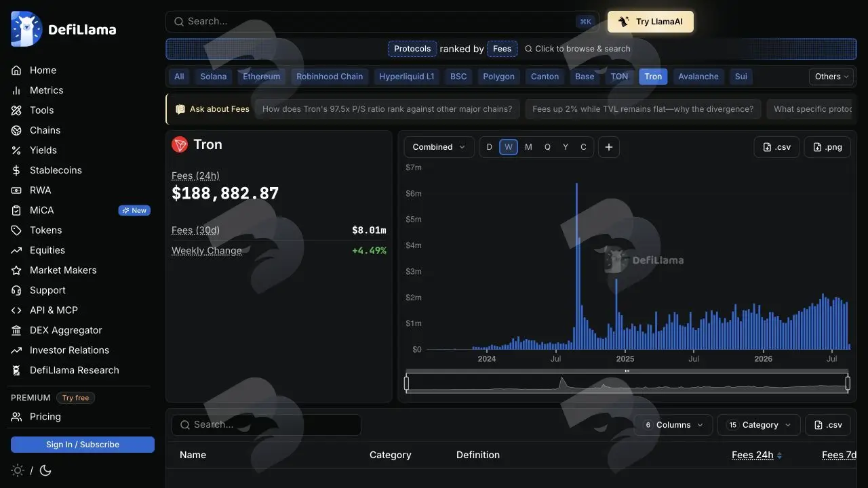Click the DefiLlama Research icon
The width and height of the screenshot is (868, 488).
(16, 370)
